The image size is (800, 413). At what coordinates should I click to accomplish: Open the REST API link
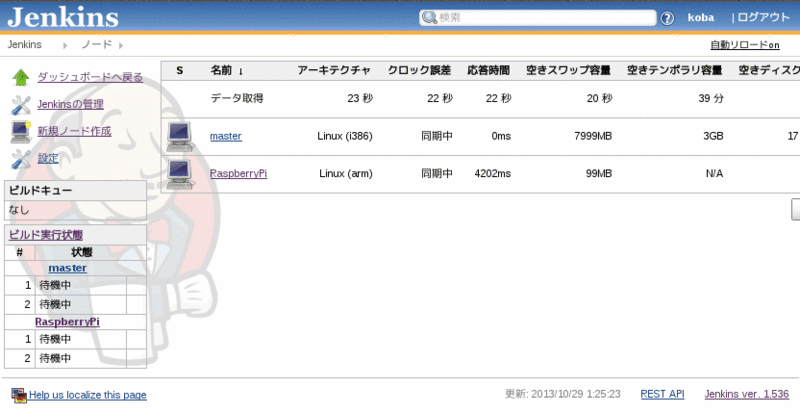point(662,394)
